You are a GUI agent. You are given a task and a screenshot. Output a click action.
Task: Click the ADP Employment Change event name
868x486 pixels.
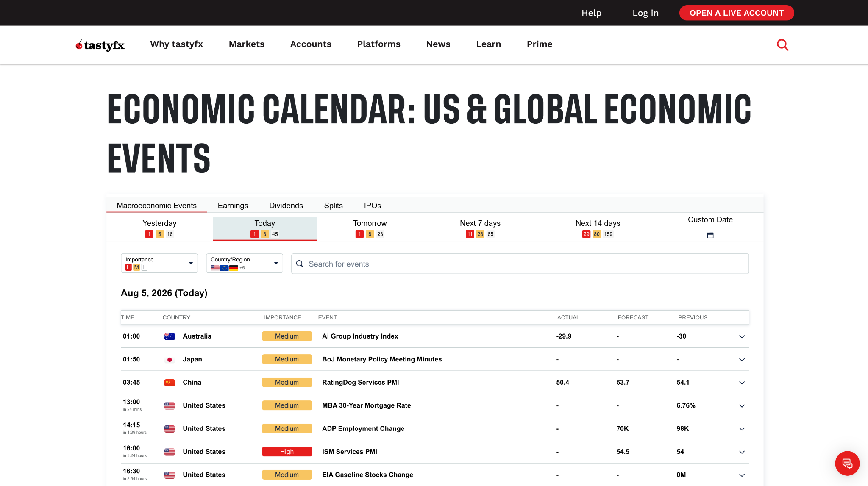tap(363, 429)
